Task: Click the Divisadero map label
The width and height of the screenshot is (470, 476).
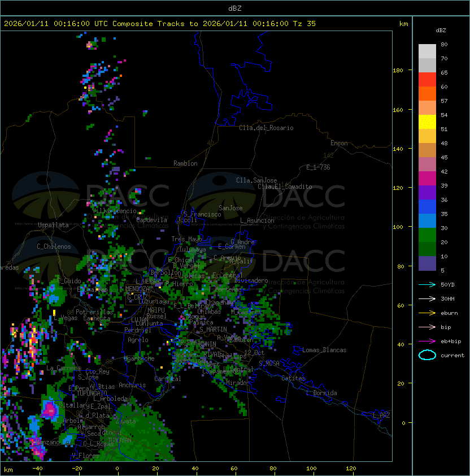Action: pos(251,280)
